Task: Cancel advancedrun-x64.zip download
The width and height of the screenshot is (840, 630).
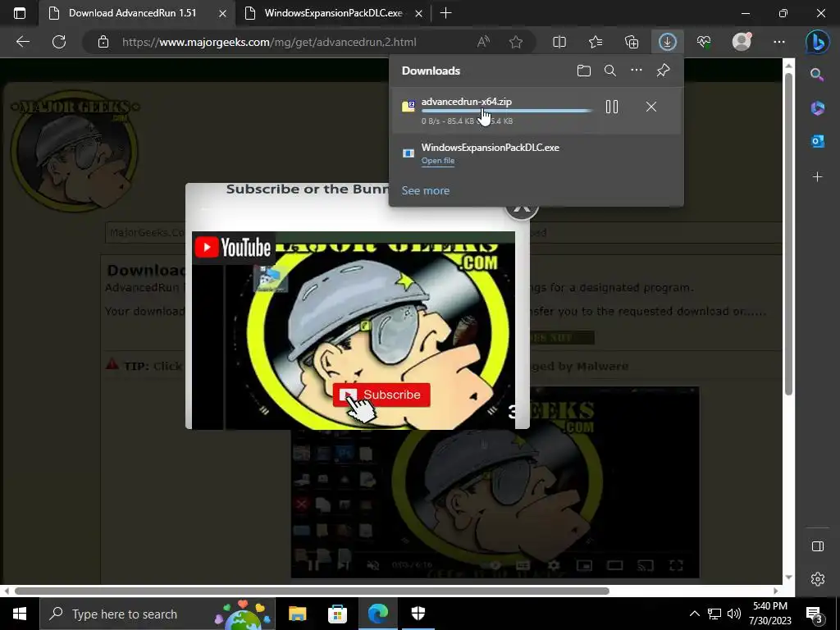Action: click(651, 107)
